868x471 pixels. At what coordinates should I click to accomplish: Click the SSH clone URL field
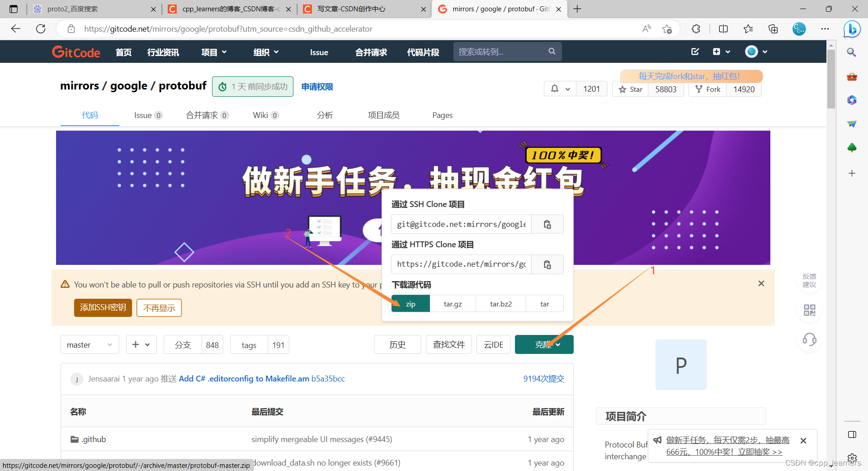pos(461,224)
